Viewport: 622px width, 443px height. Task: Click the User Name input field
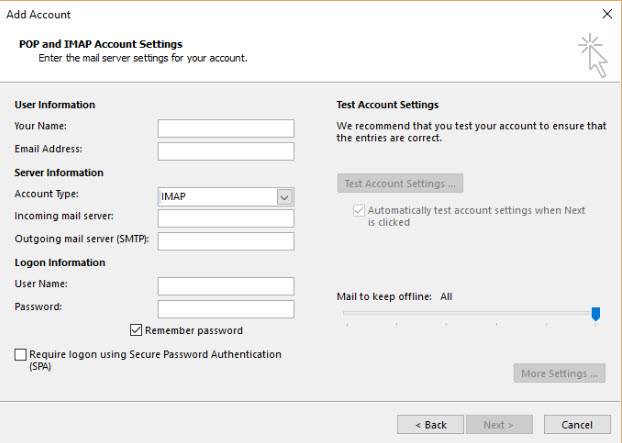click(226, 287)
